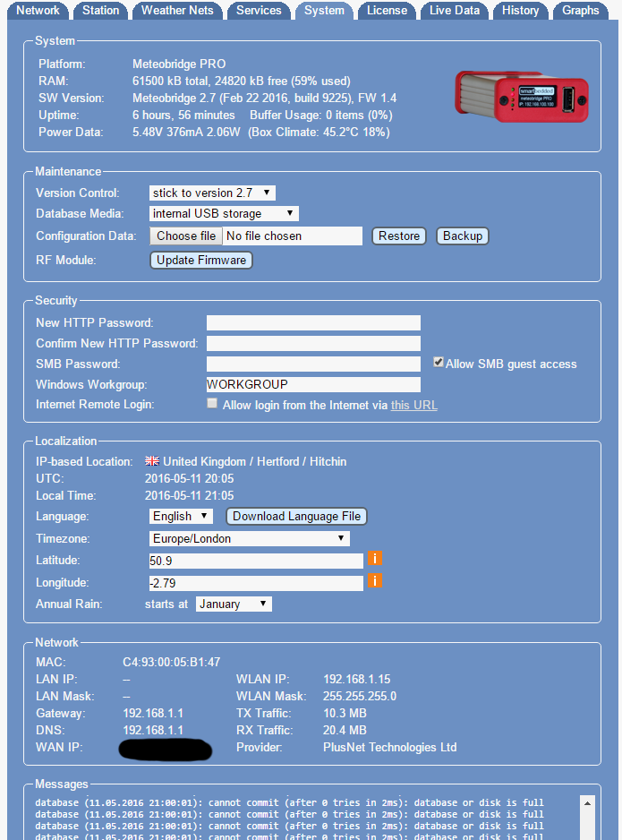
Task: Click the Latitude input field
Action: coord(256,561)
